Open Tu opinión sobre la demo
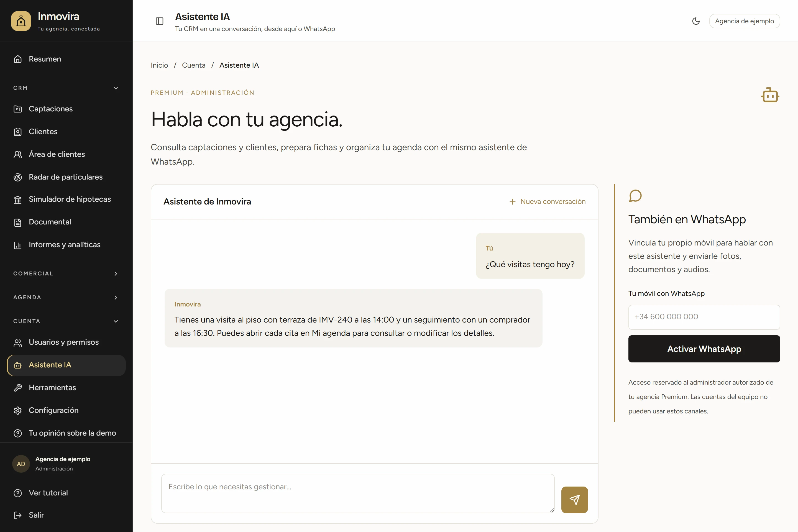 (x=66, y=433)
